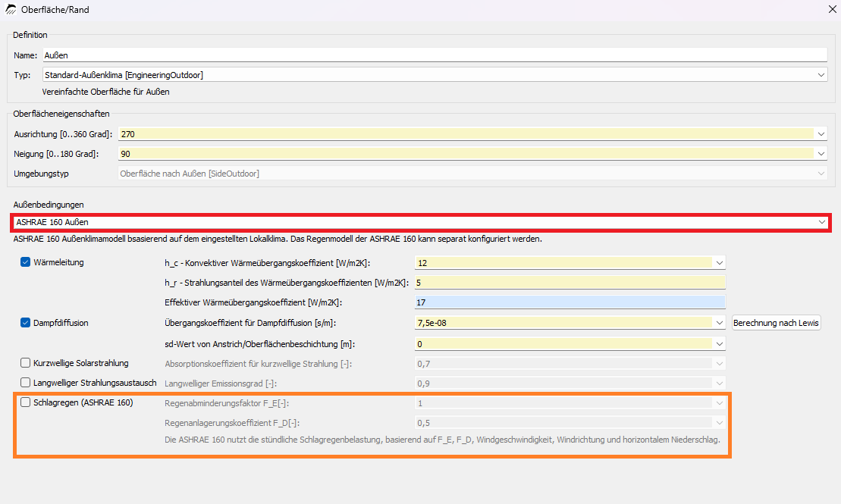This screenshot has height=504, width=841.
Task: Click the Berechnung nach Lewis button
Action: [x=776, y=323]
